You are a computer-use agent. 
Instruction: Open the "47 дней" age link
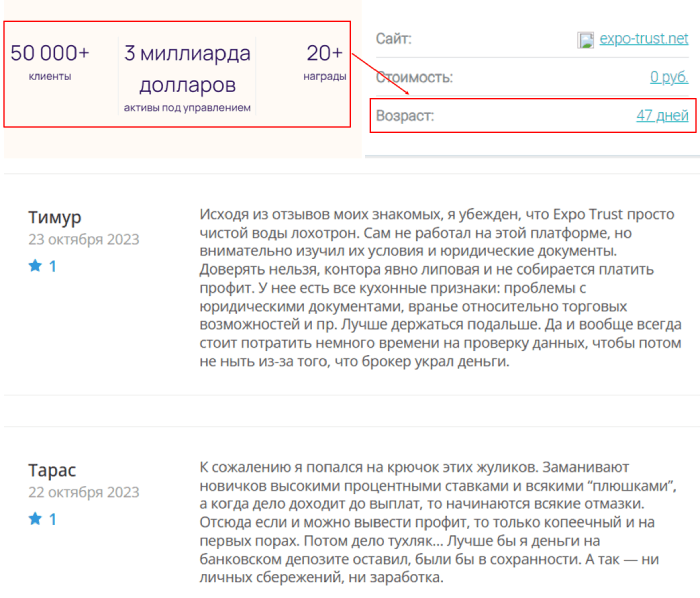click(x=662, y=116)
